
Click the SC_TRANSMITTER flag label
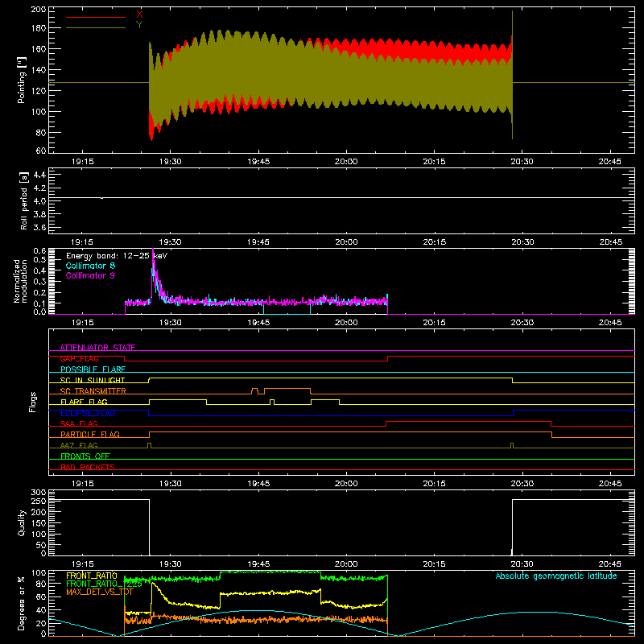coord(93,391)
